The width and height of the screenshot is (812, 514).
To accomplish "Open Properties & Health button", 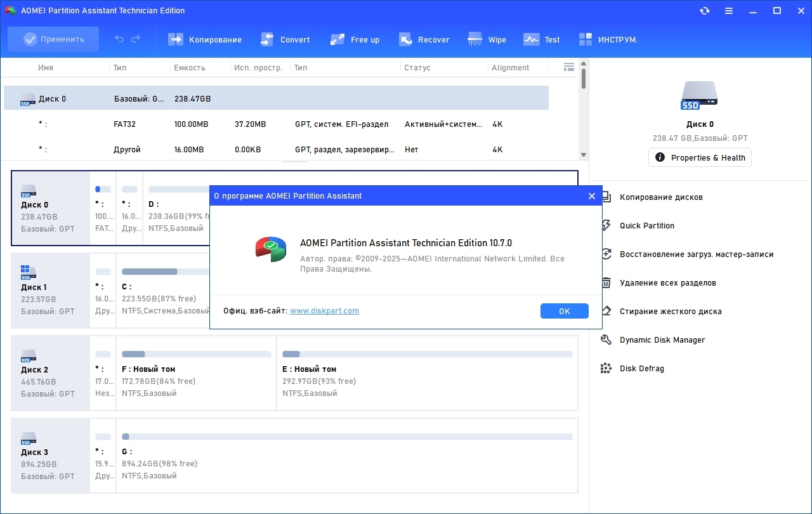I will click(700, 157).
